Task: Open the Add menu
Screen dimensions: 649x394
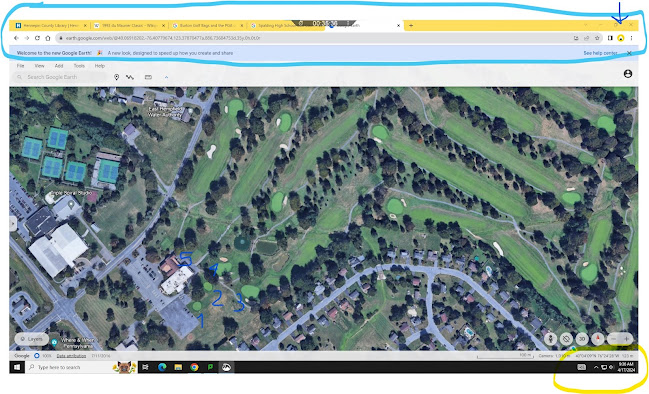Action: (x=59, y=66)
